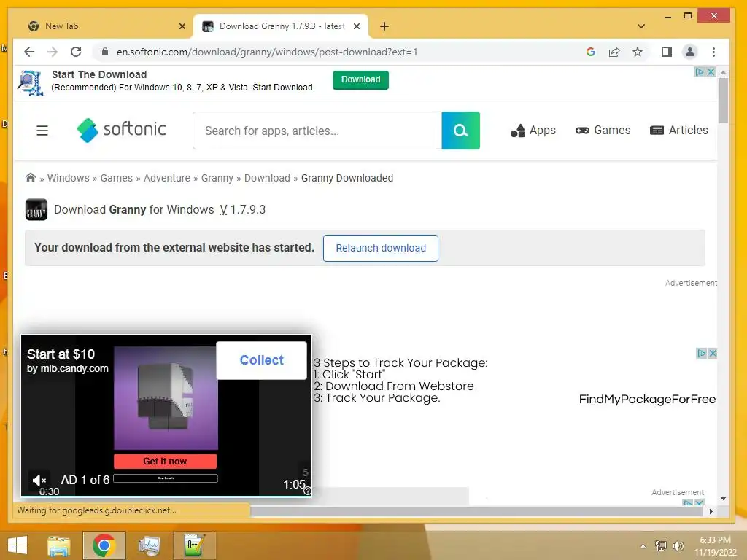View site info via padlock icon
The width and height of the screenshot is (747, 560).
105,52
